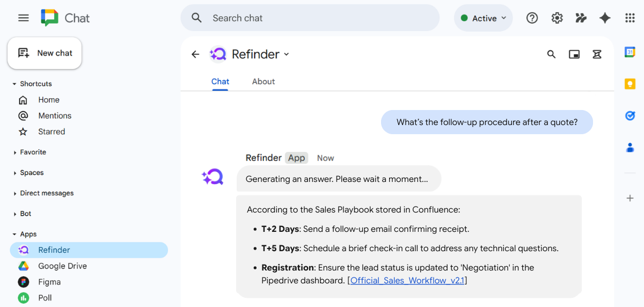Image resolution: width=644 pixels, height=307 pixels.
Task: Click into the Search chat field
Action: 310,18
